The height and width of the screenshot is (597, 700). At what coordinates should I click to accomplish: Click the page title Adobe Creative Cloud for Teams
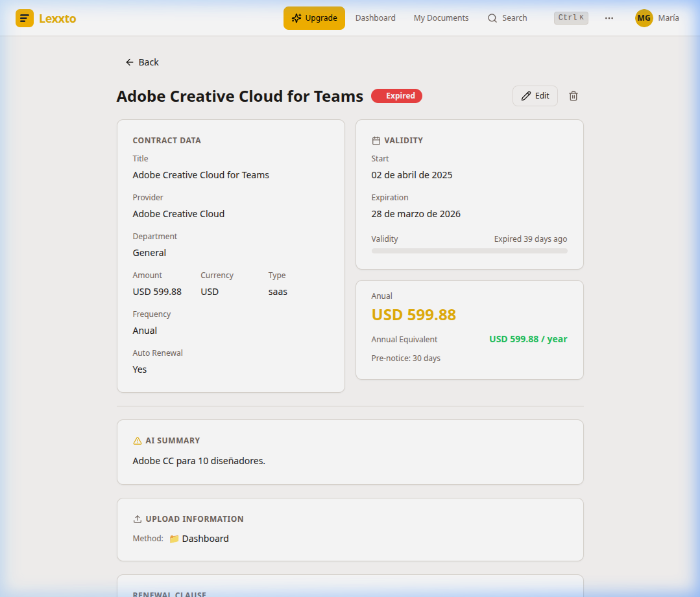[240, 97]
